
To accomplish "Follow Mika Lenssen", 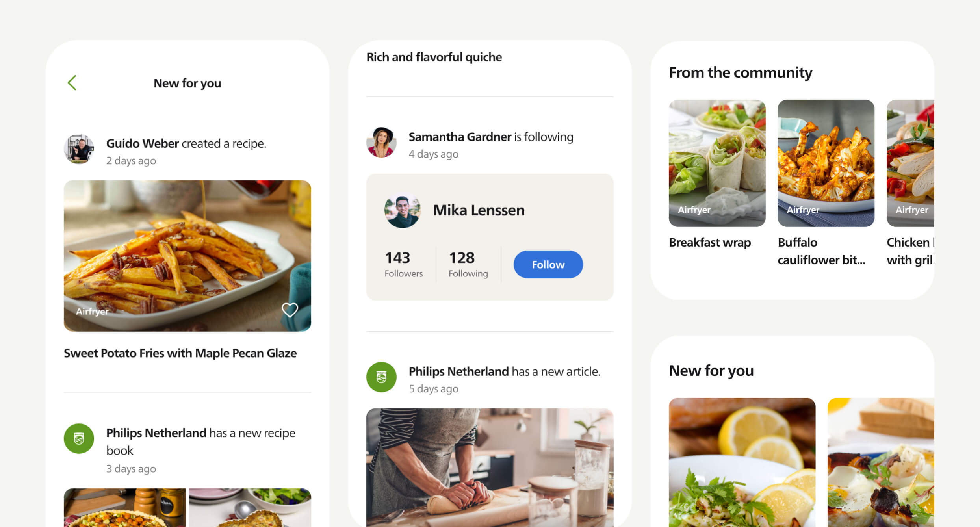I will [x=548, y=264].
